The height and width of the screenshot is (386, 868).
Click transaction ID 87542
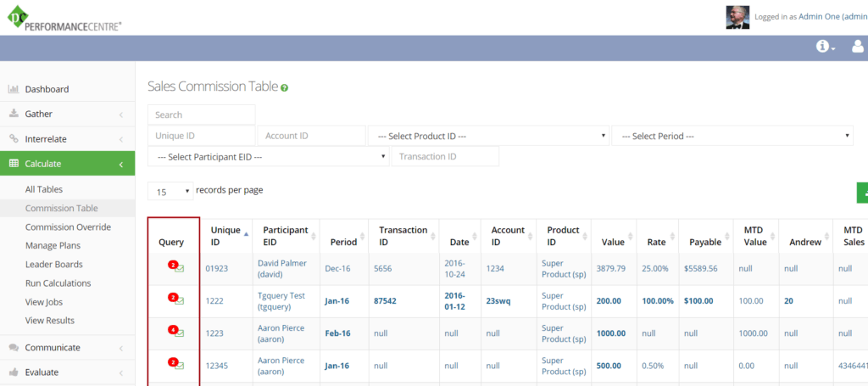pos(385,300)
